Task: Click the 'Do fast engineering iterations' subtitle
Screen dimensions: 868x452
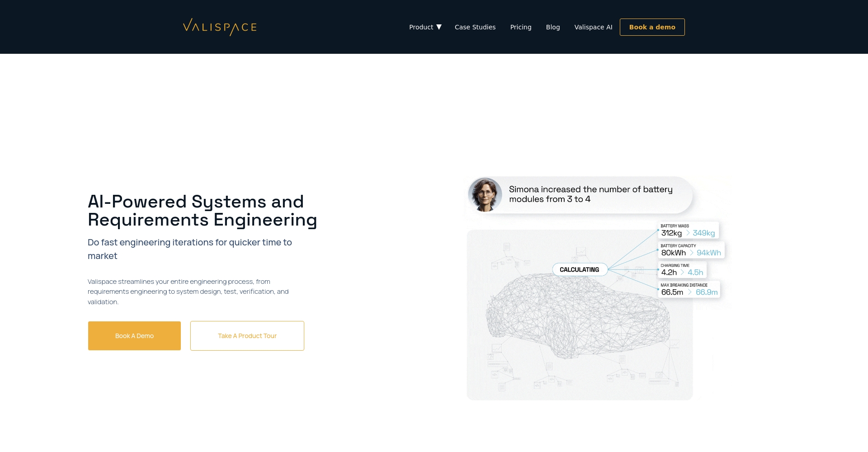Action: coord(190,249)
